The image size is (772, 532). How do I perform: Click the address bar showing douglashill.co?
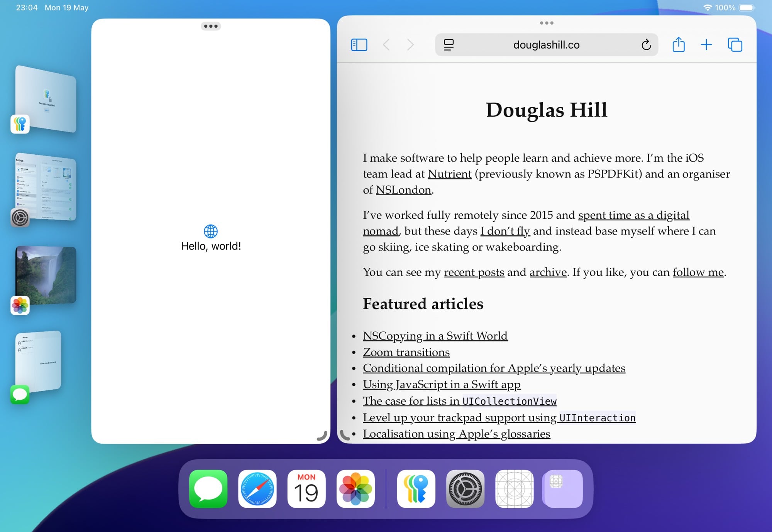click(x=546, y=44)
